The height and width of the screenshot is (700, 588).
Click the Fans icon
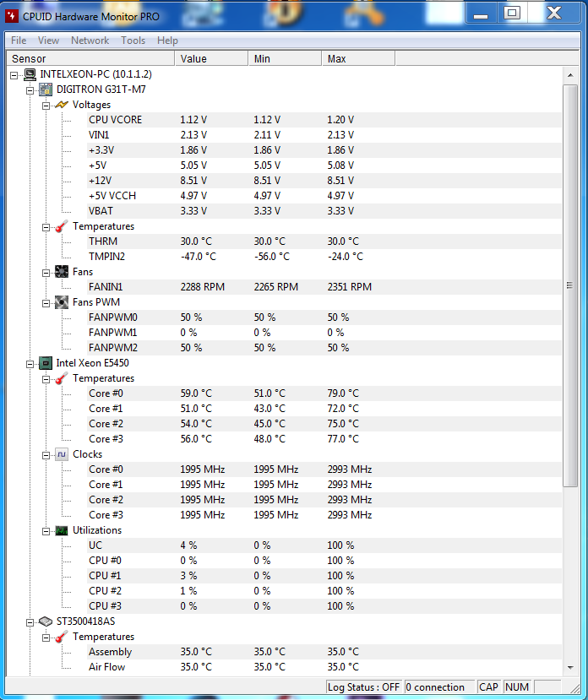62,272
